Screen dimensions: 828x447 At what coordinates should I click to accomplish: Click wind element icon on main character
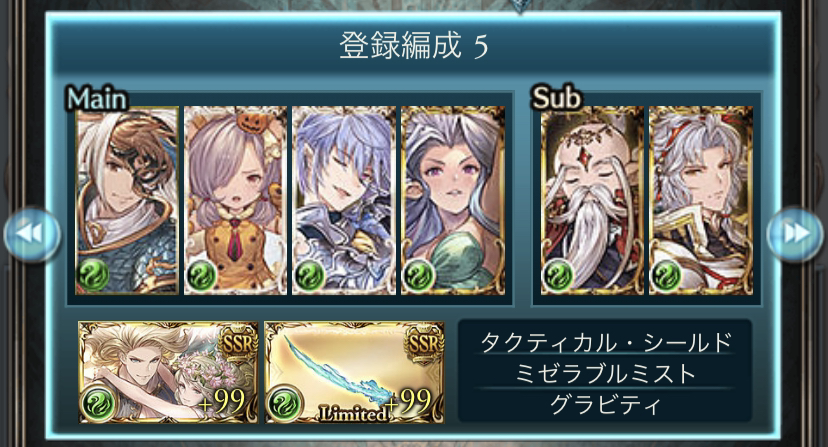[93, 275]
